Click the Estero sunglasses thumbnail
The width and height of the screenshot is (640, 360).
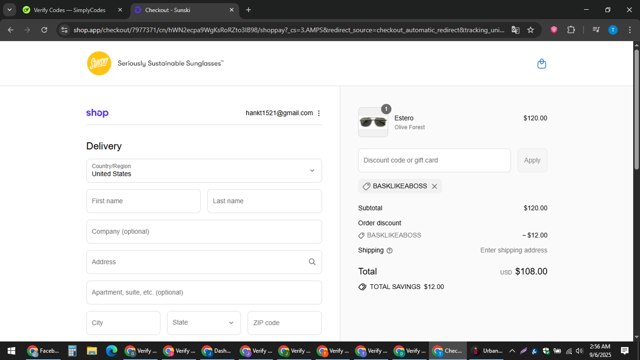(373, 122)
